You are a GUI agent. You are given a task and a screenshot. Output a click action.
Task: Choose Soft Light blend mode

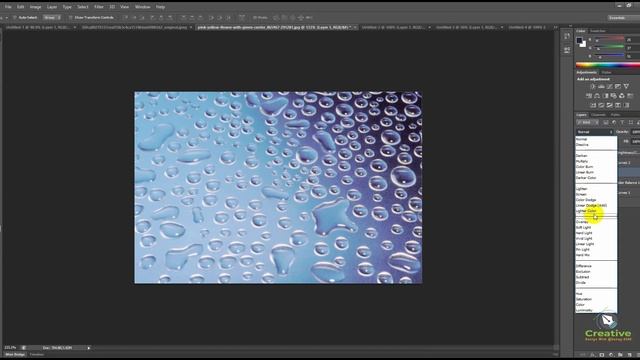pos(596,227)
